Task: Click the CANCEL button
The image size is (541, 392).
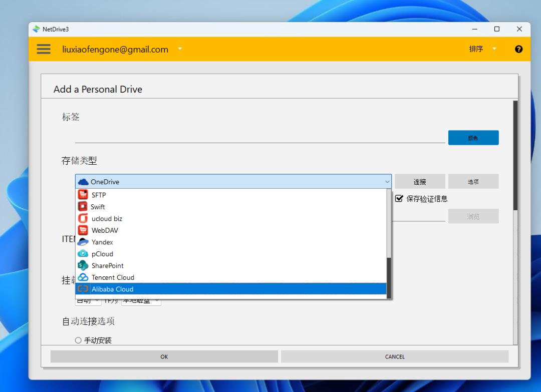Action: [395, 356]
